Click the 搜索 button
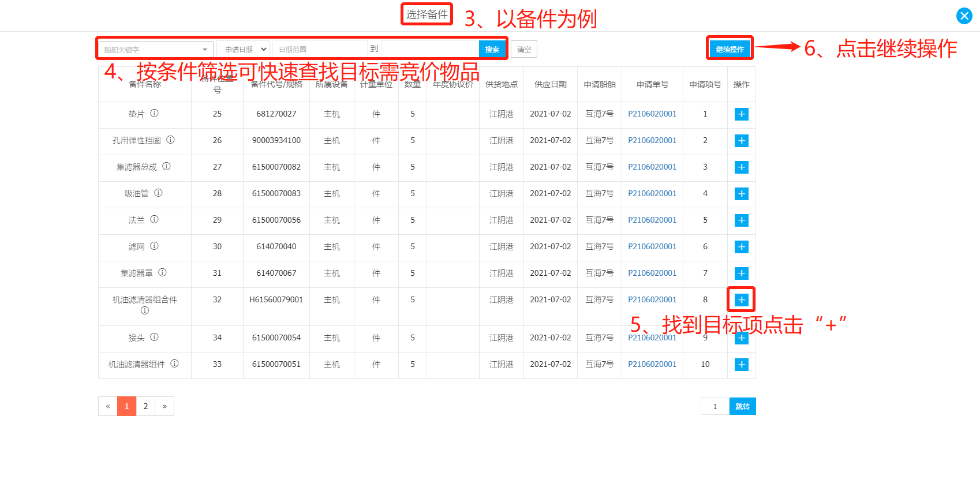Image resolution: width=980 pixels, height=495 pixels. [x=492, y=50]
